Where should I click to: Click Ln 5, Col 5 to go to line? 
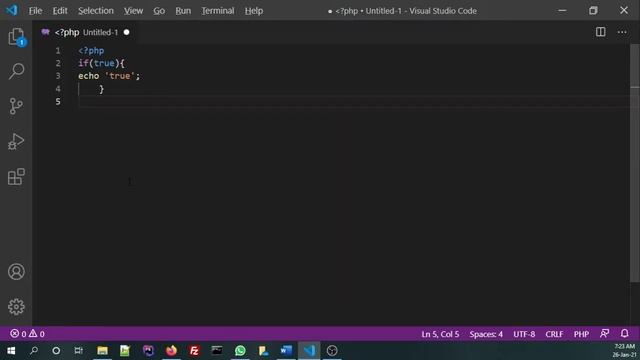(x=440, y=334)
